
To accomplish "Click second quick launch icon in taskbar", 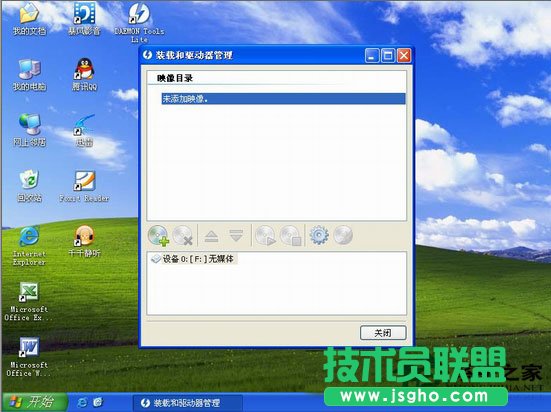I will tap(98, 402).
